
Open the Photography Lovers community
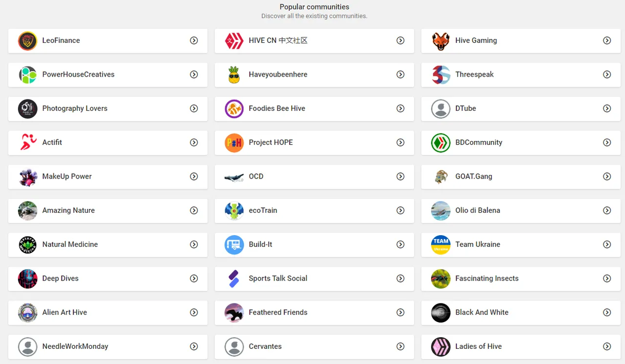coord(108,109)
